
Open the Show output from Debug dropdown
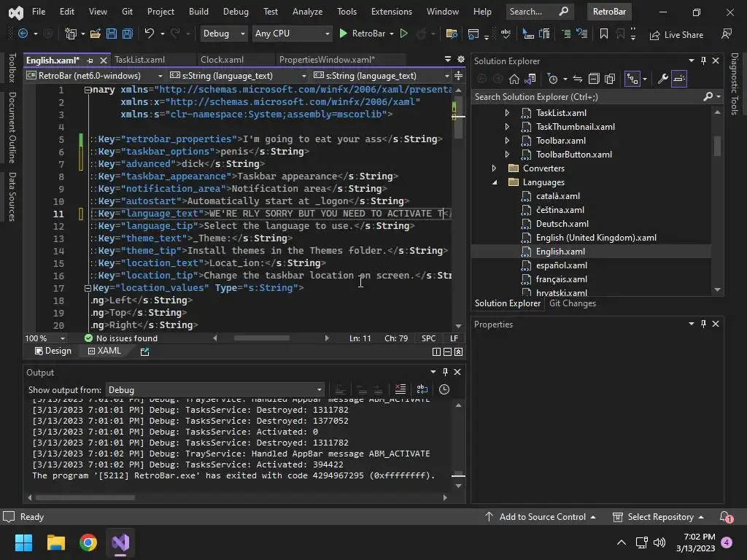pyautogui.click(x=215, y=389)
